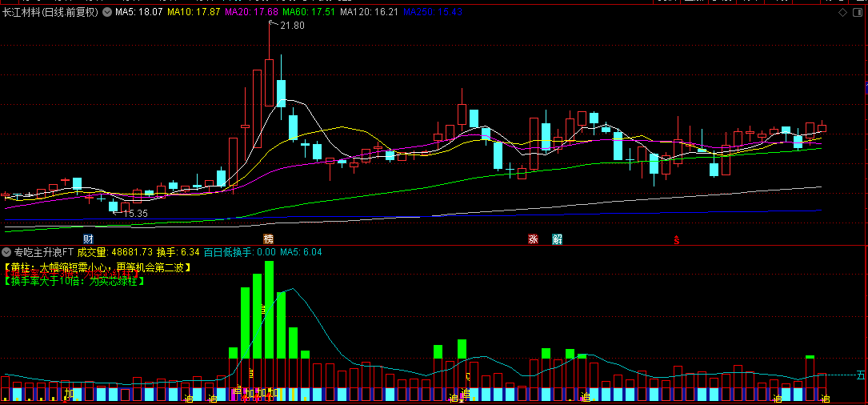Open the 涨 event marker
This screenshot has height=405, width=868.
(533, 239)
